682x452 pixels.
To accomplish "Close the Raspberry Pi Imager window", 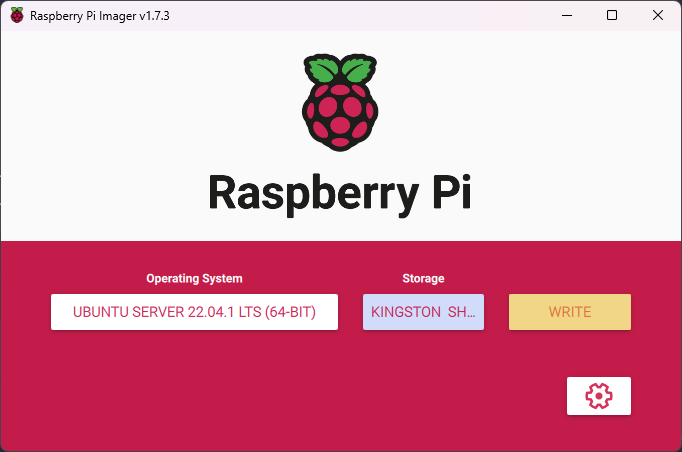I will pyautogui.click(x=658, y=16).
